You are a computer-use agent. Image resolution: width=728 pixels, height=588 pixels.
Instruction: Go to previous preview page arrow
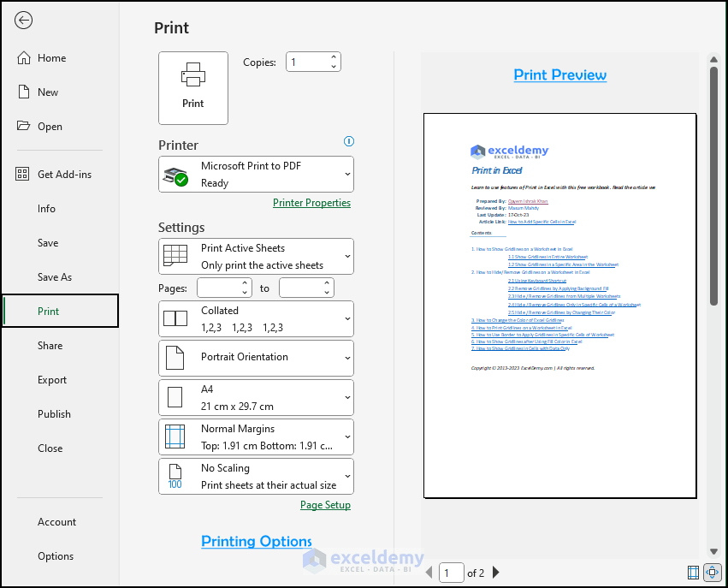click(x=429, y=573)
